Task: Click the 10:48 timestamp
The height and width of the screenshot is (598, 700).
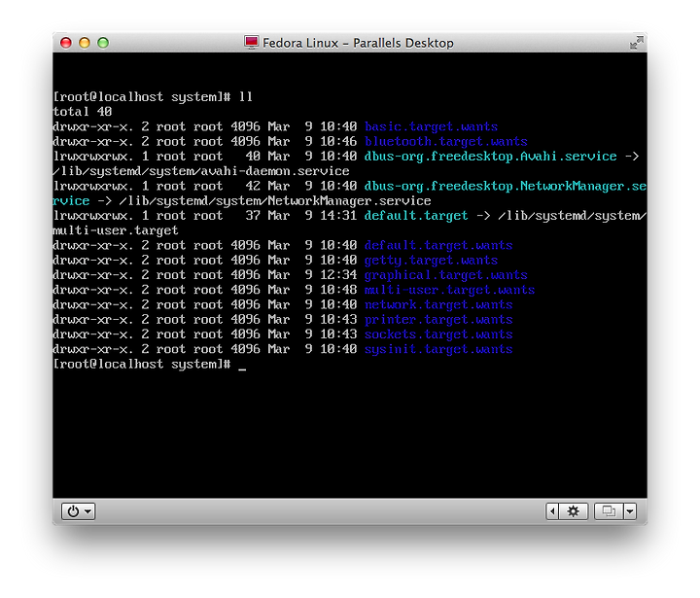Action: pos(338,290)
